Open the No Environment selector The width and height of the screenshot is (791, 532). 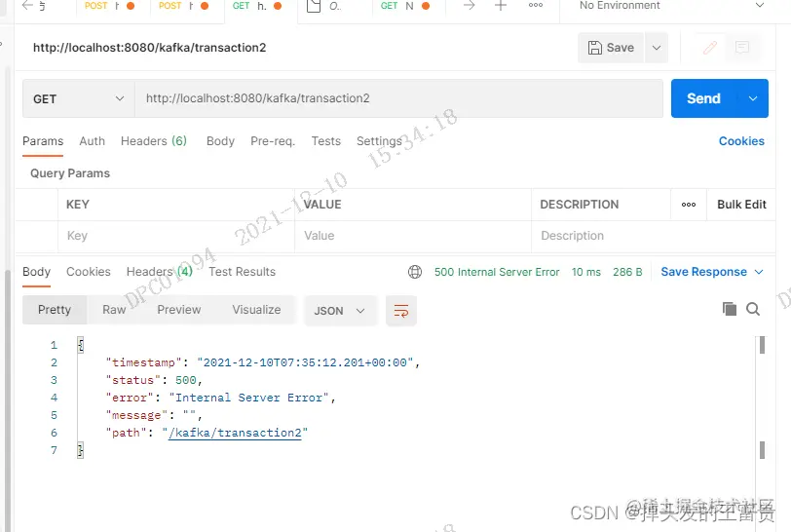click(671, 6)
